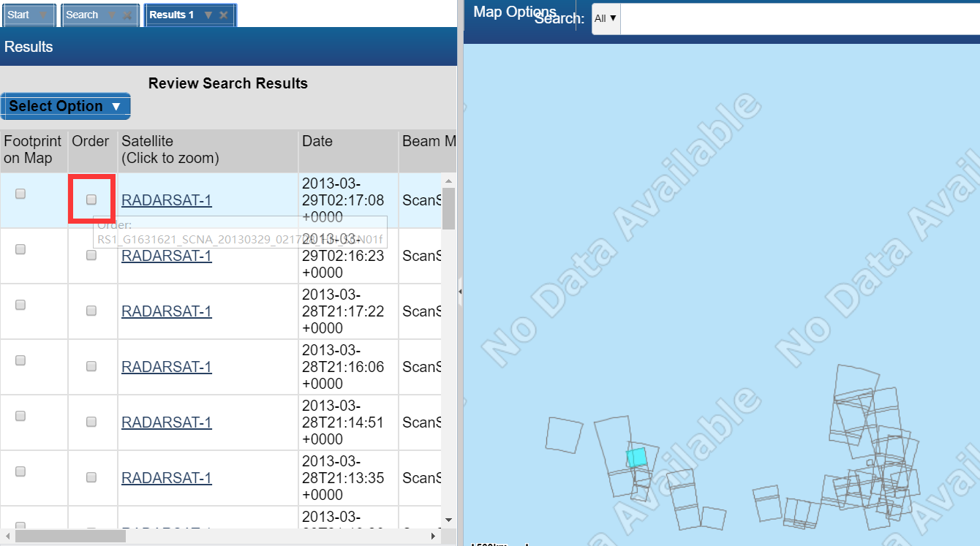Open the Select Option dropdown
Image resolution: width=980 pixels, height=546 pixels.
click(65, 106)
